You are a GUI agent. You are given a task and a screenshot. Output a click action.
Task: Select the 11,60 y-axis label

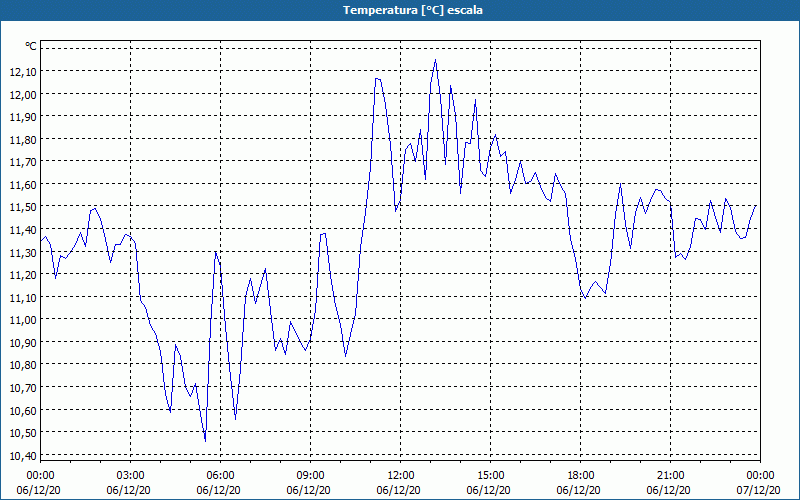(x=23, y=185)
